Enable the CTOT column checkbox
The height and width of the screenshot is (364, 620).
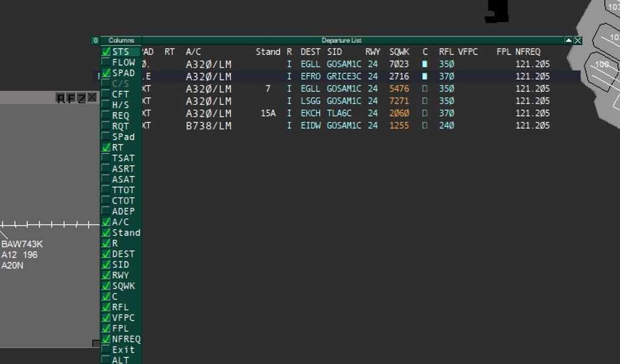[107, 200]
